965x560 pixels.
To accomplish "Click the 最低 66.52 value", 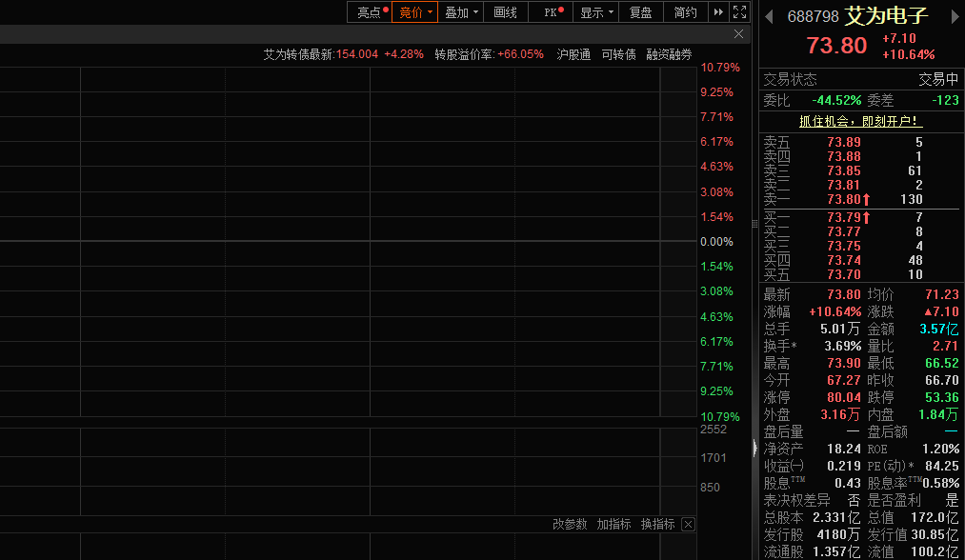I will 941,364.
